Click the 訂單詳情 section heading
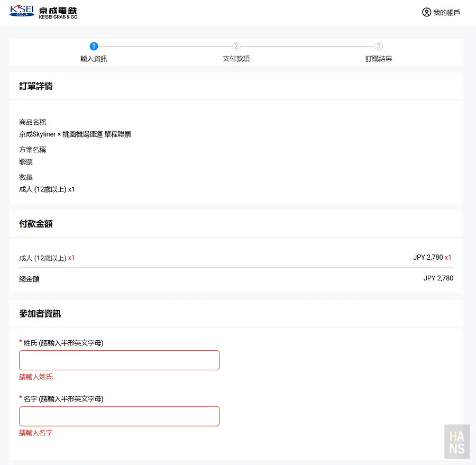This screenshot has height=465, width=476. click(36, 86)
